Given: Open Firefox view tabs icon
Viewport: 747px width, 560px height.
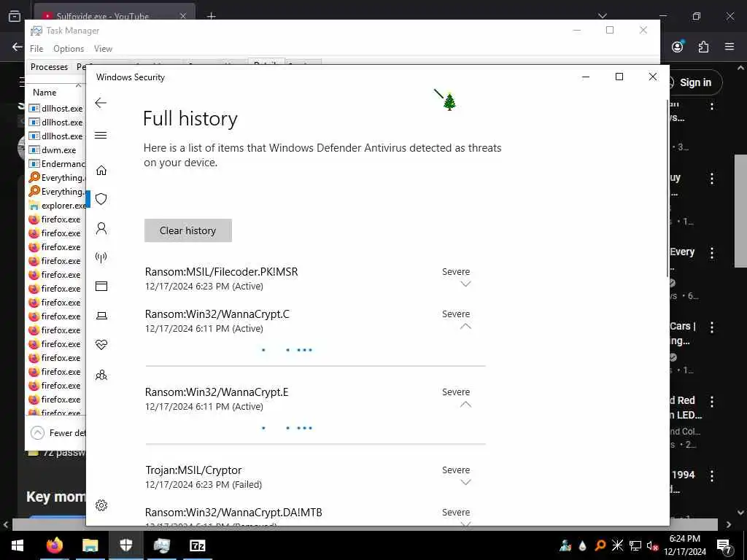Looking at the screenshot, I should pyautogui.click(x=15, y=16).
